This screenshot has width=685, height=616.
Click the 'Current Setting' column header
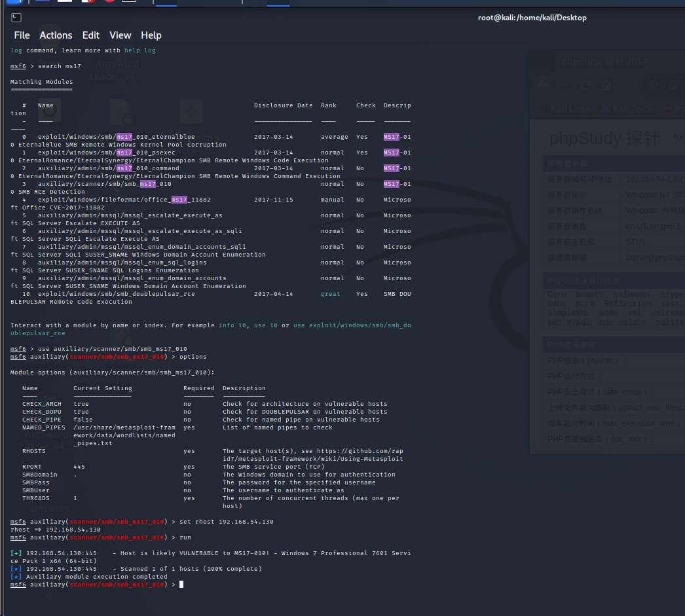coord(103,388)
